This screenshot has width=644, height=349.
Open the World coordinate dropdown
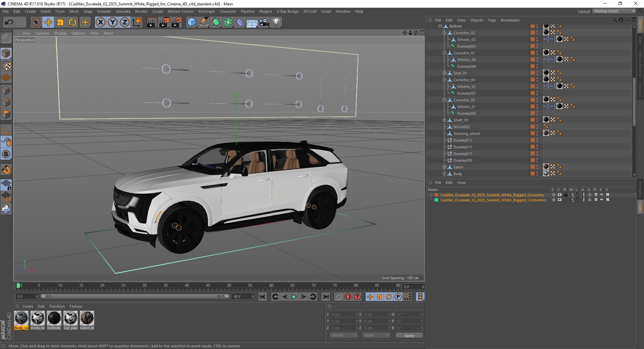(344, 335)
